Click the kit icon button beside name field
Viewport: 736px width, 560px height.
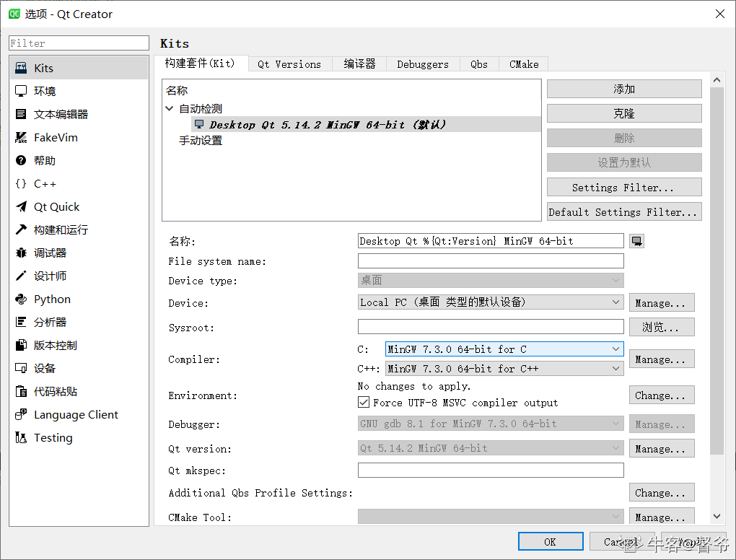pos(636,241)
